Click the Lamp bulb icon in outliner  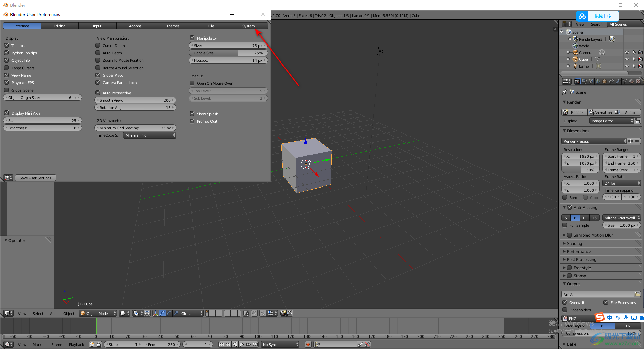(575, 66)
